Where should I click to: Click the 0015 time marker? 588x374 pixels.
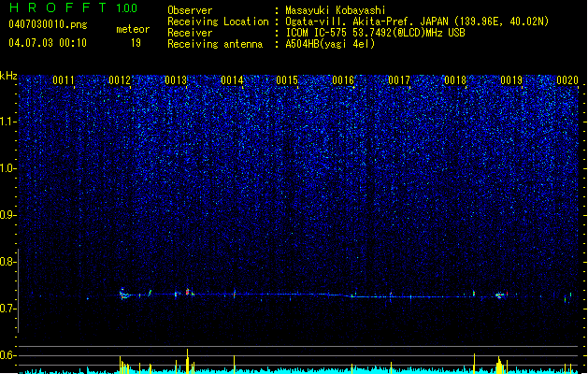point(287,80)
